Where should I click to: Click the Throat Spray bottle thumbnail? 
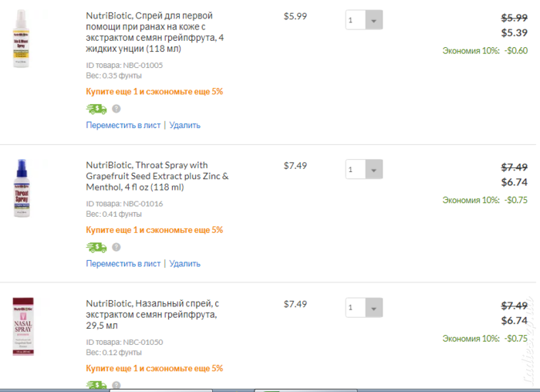tap(22, 188)
